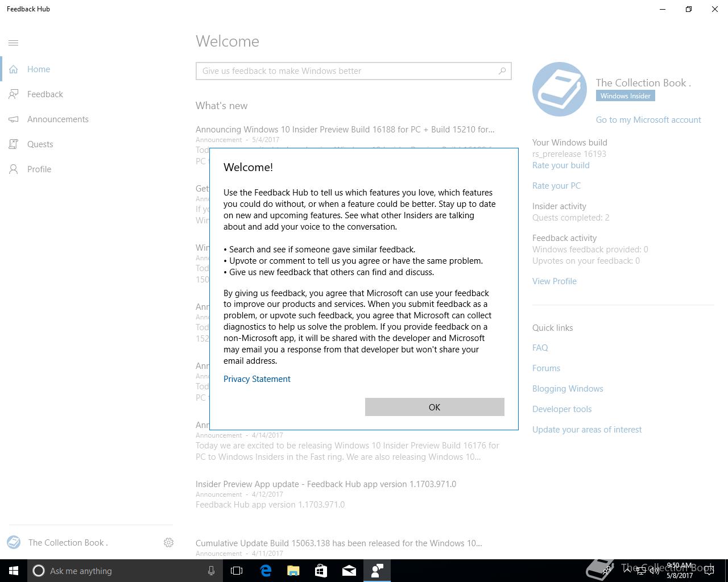This screenshot has width=728, height=582.
Task: Open the Windows Start button
Action: 14,571
